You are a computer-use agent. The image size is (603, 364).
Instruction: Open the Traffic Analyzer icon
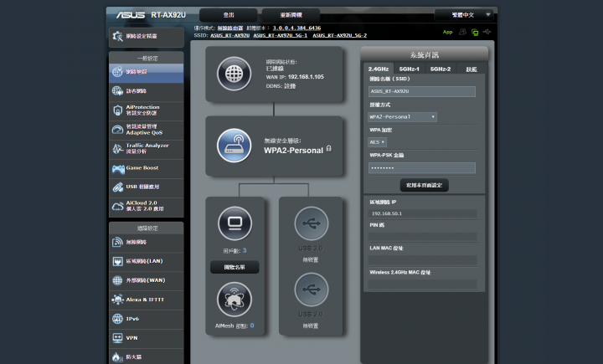pos(117,148)
